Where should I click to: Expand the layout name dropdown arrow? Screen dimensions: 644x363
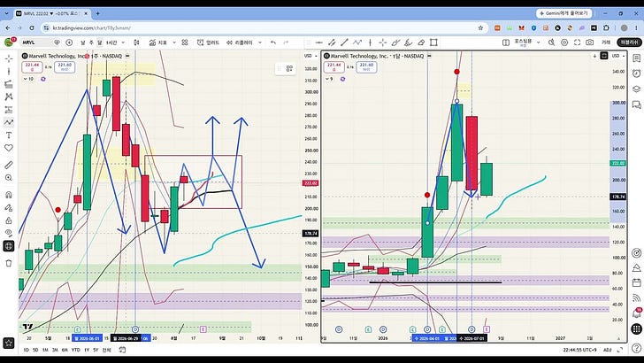click(539, 42)
